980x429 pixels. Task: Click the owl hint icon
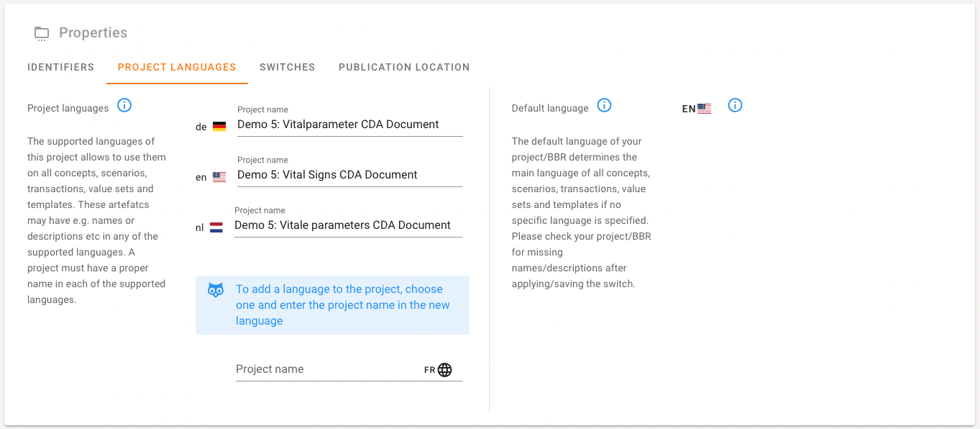click(x=216, y=290)
